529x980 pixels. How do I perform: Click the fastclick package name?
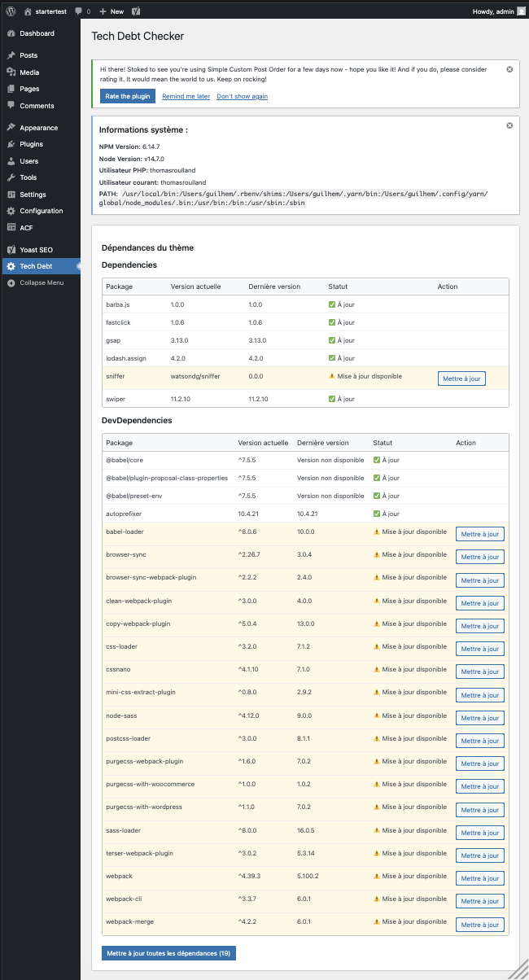point(119,322)
